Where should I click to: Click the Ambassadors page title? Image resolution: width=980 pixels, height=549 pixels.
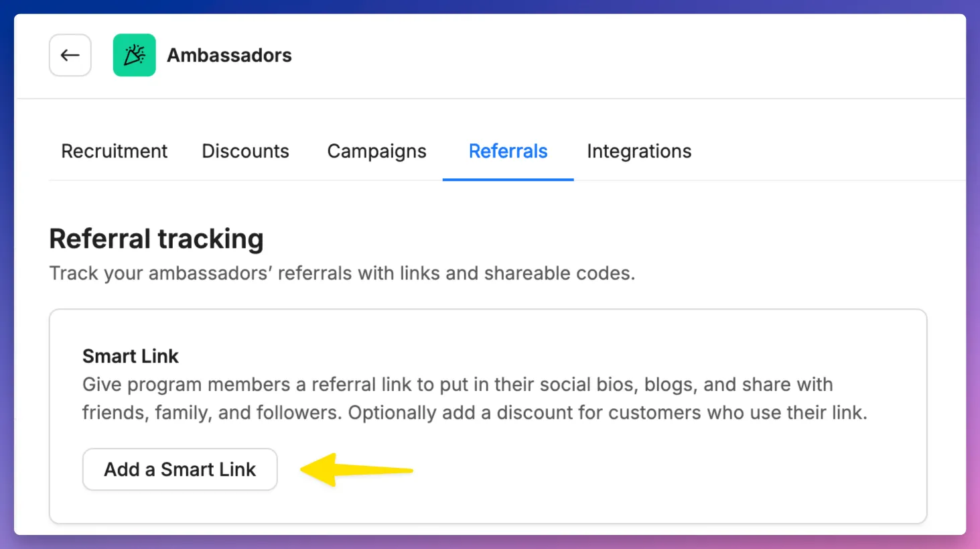pos(229,55)
